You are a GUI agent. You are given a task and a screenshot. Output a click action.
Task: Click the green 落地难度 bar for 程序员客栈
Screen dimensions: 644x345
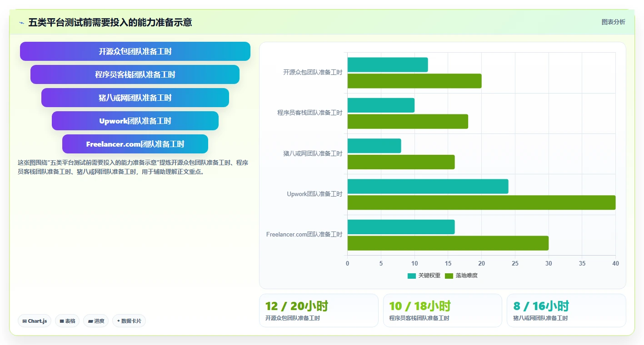(x=408, y=121)
